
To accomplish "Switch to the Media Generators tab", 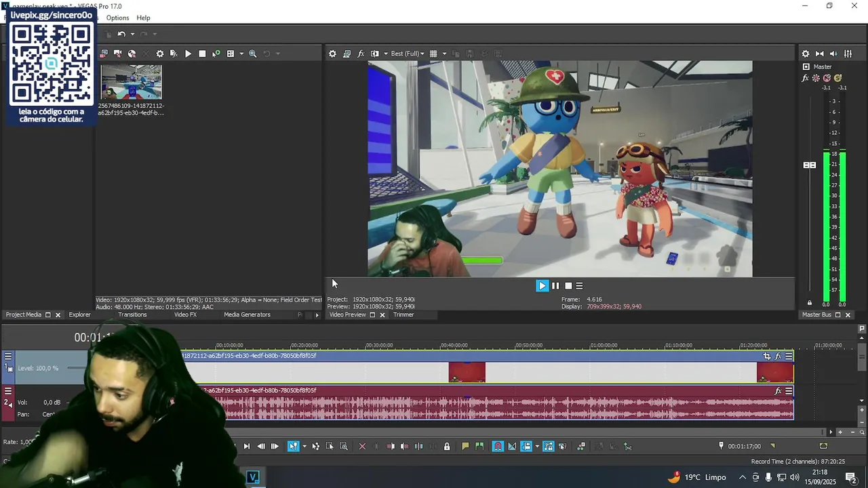I will [x=247, y=314].
